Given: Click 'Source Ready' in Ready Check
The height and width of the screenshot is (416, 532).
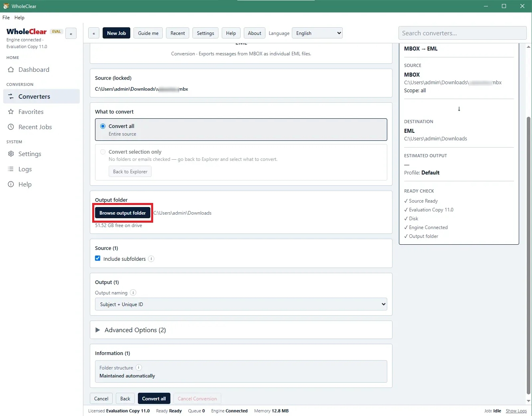Looking at the screenshot, I should (x=423, y=201).
